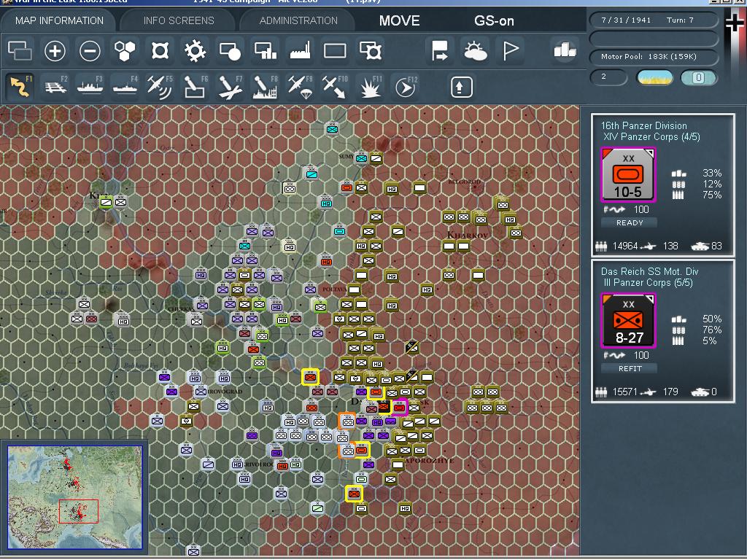Image resolution: width=747 pixels, height=560 pixels.
Task: Click the 10-5 panzer unit counter image
Action: (628, 175)
